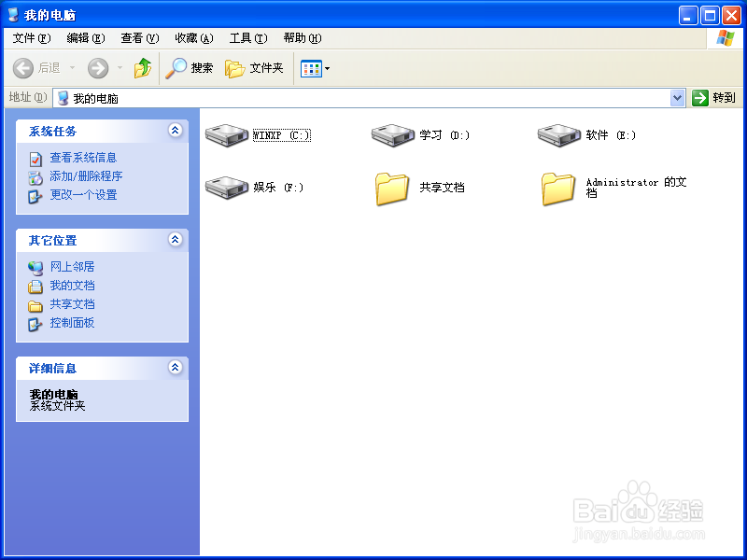Image resolution: width=747 pixels, height=560 pixels.
Task: Open the 查看系统信息 link
Action: point(83,158)
